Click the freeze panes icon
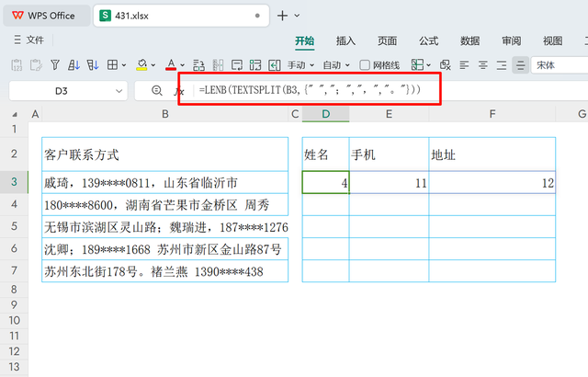Viewport: 588px width, 377px height. (417, 65)
